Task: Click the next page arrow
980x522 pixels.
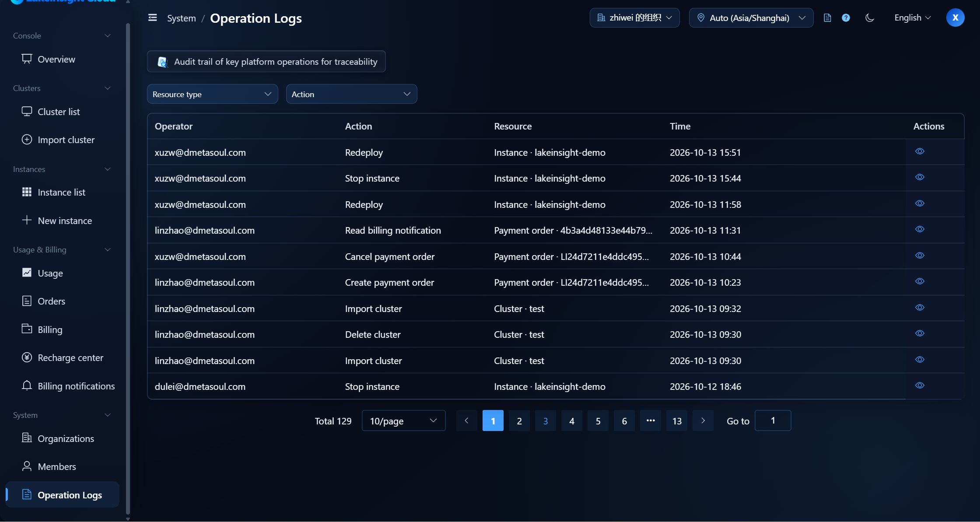Action: coord(703,420)
